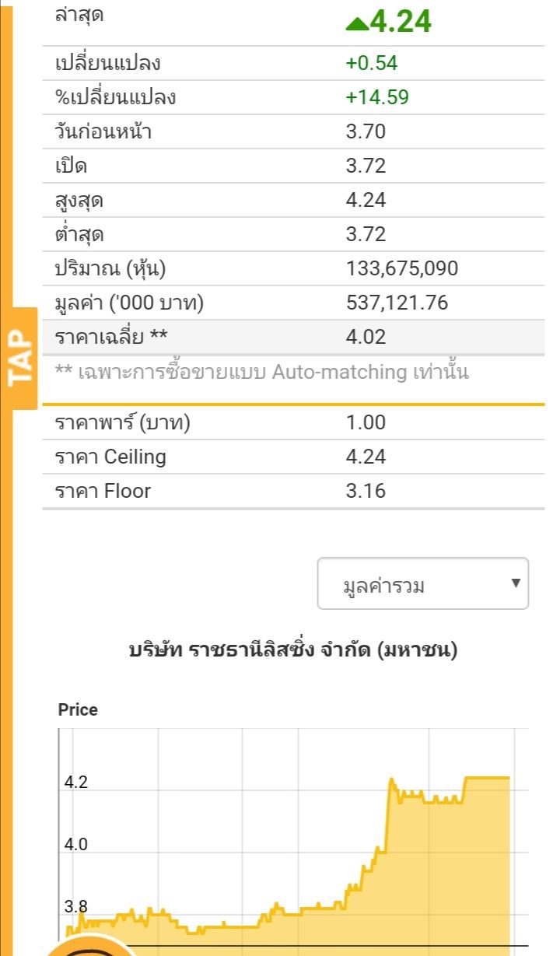Select the ราคา Ceiling row label
Image resolution: width=560 pixels, height=956 pixels.
110,457
